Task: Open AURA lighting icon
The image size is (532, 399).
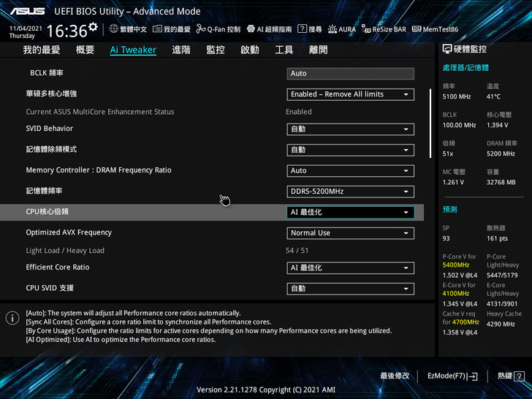Action: point(332,28)
